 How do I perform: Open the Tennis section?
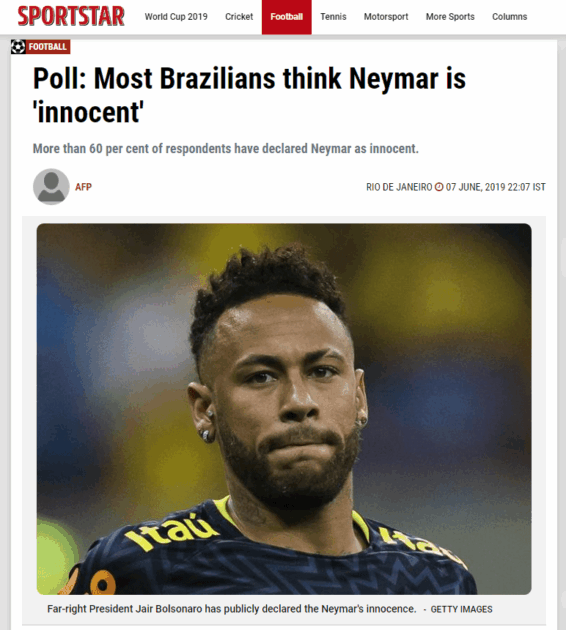tap(333, 17)
